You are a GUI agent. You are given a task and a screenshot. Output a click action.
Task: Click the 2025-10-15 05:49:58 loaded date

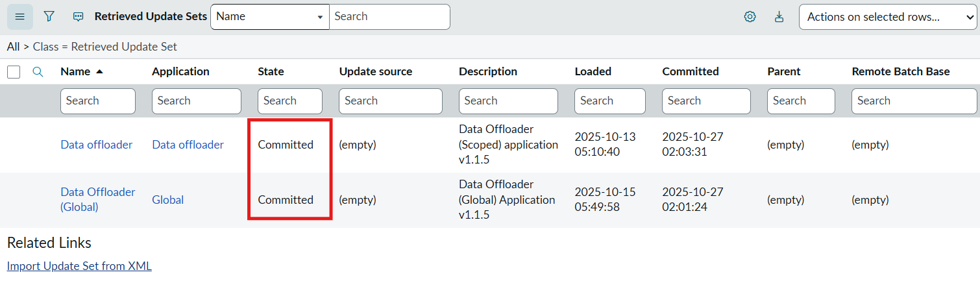(606, 200)
